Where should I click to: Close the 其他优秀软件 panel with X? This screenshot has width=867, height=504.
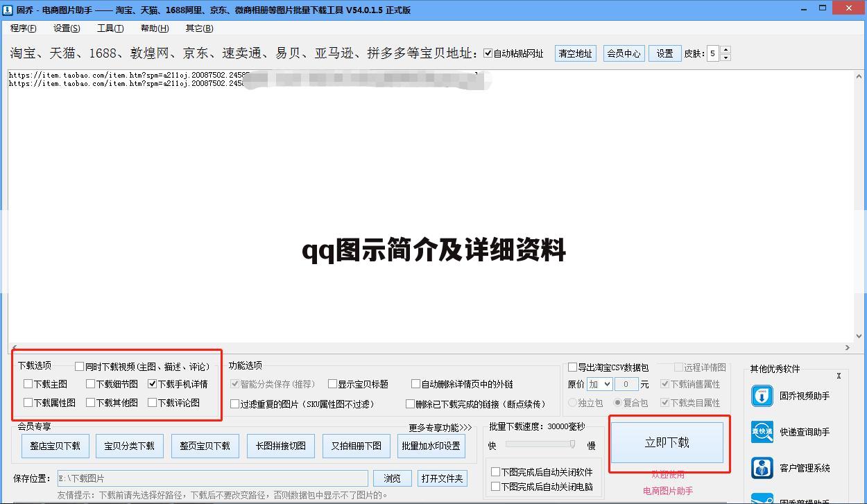[839, 376]
